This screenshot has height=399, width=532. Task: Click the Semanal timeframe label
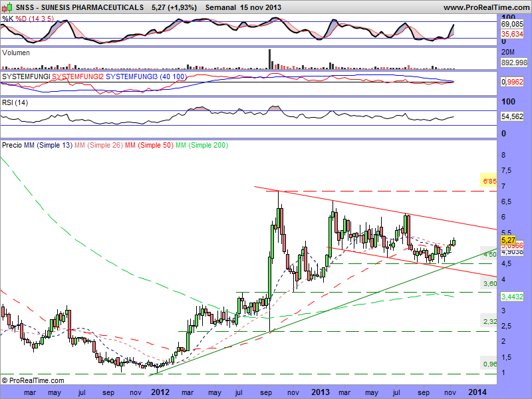click(x=221, y=7)
